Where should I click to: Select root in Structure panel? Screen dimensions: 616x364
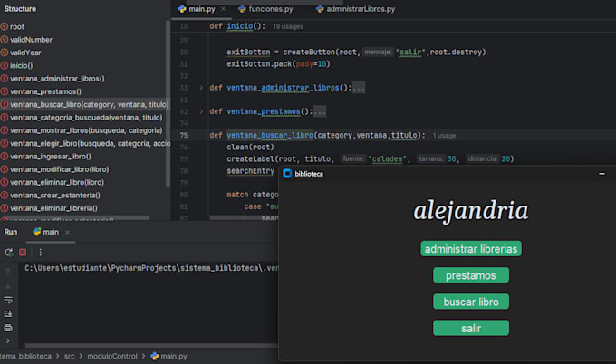tap(17, 26)
